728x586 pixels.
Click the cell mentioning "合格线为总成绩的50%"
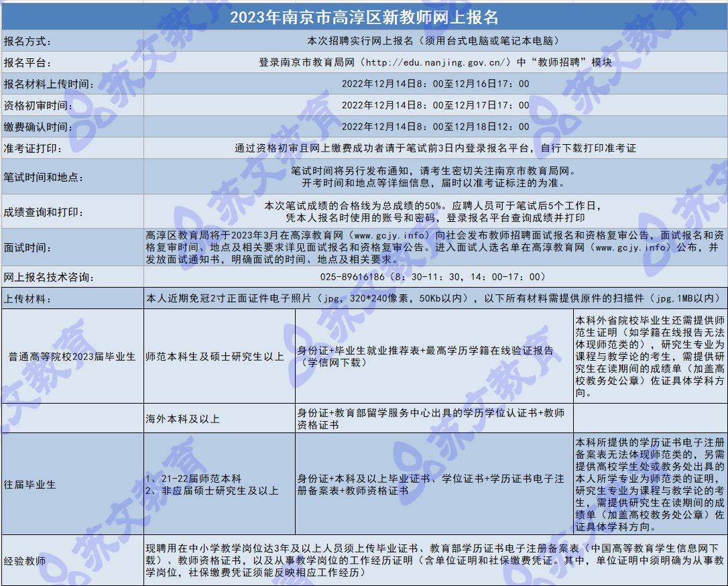click(436, 211)
